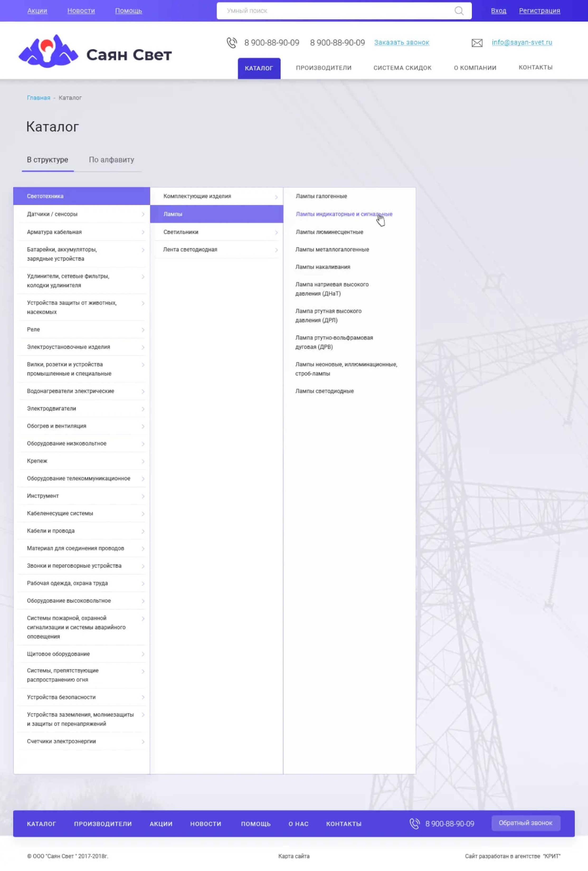Image resolution: width=588 pixels, height=871 pixels.
Task: Expand Комплектующие изделия chevron
Action: [276, 197]
